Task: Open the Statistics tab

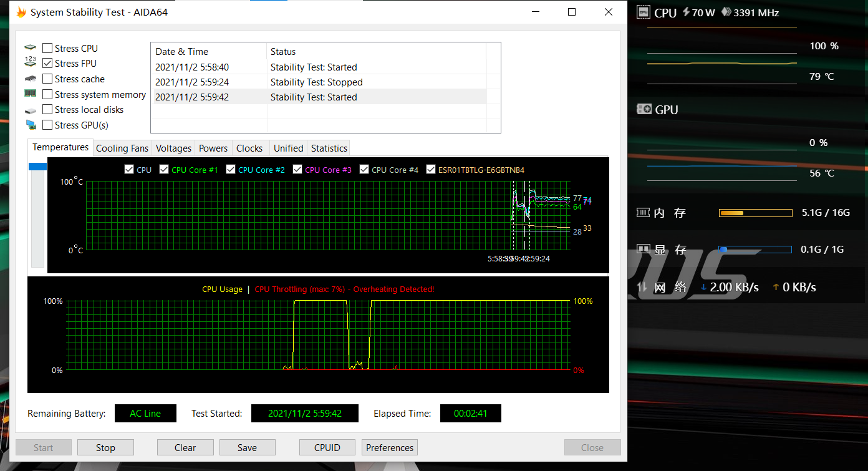Action: click(x=329, y=148)
